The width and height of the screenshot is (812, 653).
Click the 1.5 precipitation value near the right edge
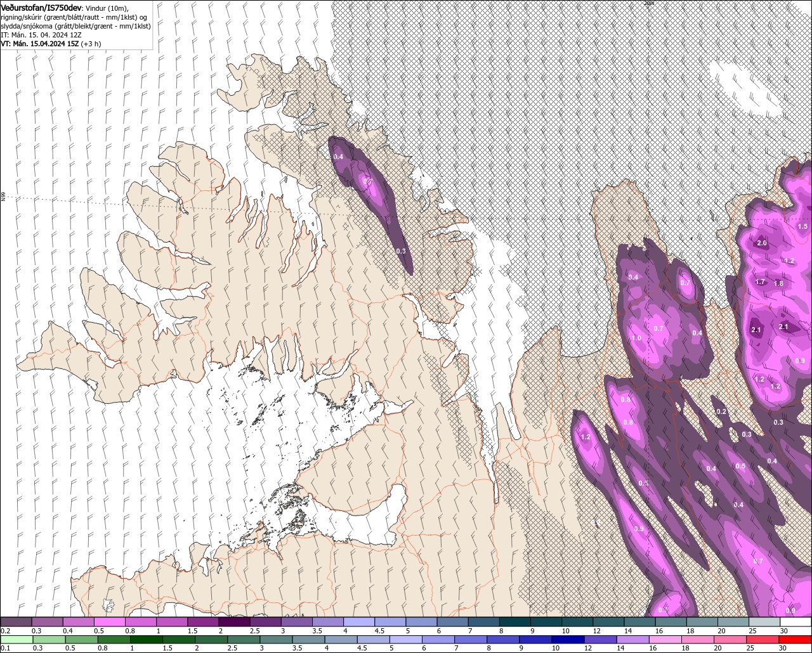pos(802,226)
